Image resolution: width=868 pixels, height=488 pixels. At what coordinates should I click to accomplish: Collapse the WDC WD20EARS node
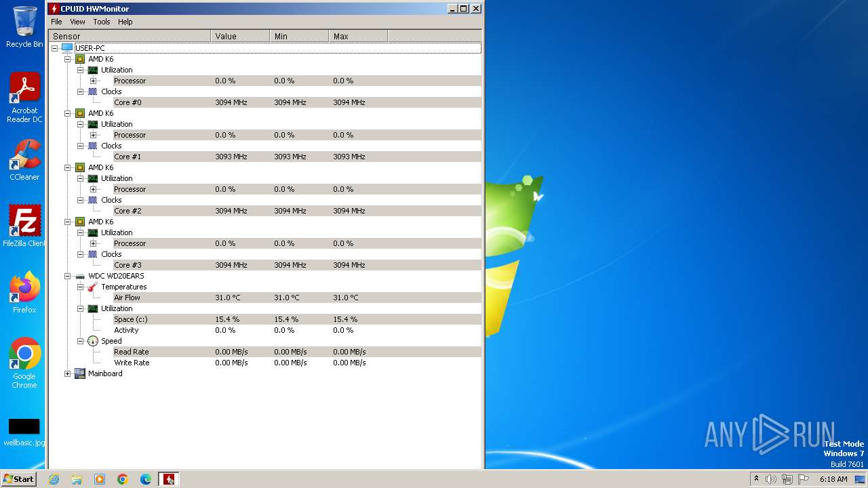coord(67,276)
